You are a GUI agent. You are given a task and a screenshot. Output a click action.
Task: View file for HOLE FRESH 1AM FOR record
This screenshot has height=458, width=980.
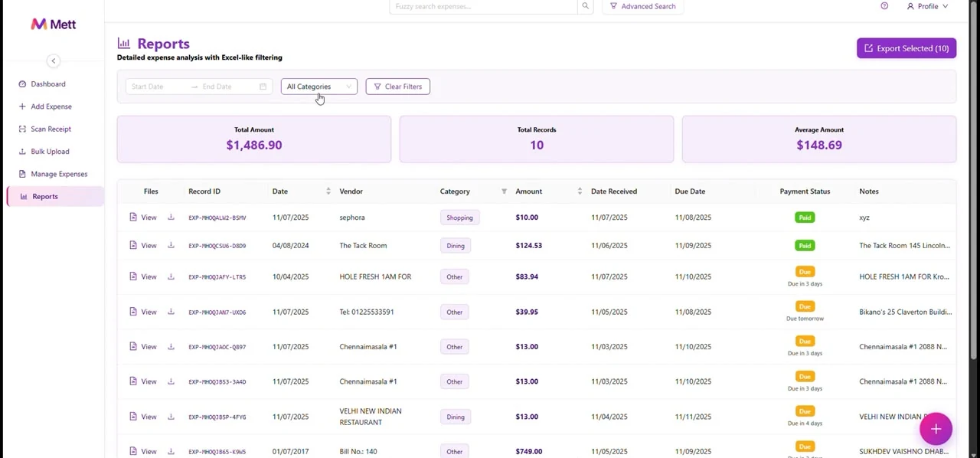coord(143,276)
